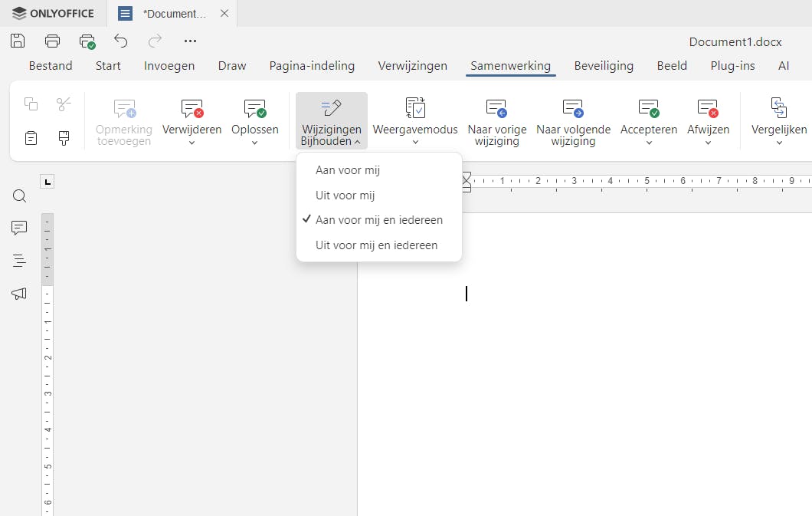Image resolution: width=812 pixels, height=516 pixels.
Task: Click the Afwijzen icon to reject changes
Action: point(706,109)
